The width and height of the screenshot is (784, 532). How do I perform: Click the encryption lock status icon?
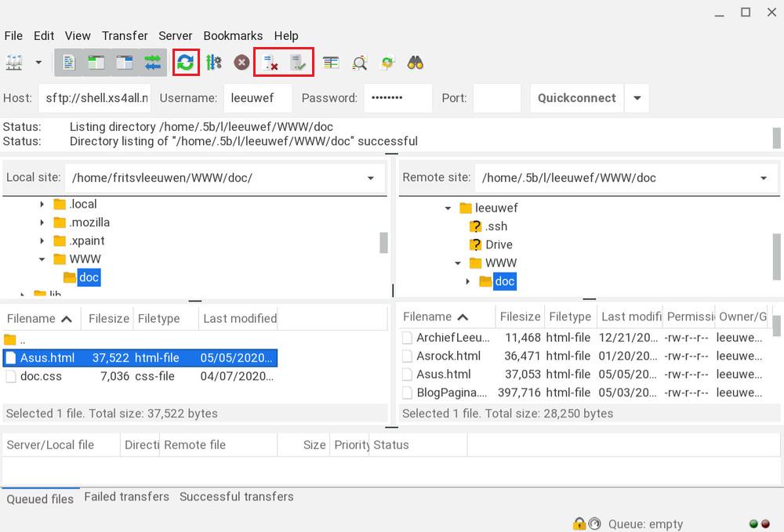(579, 523)
